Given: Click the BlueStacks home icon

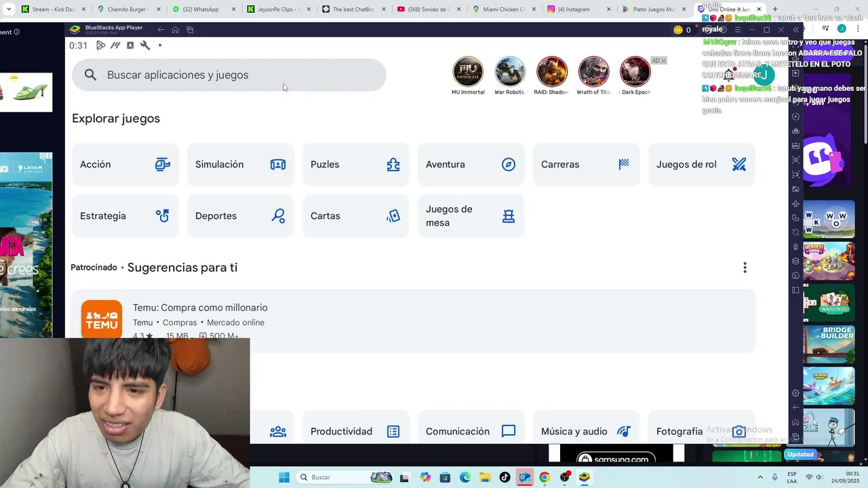Looking at the screenshot, I should (175, 30).
